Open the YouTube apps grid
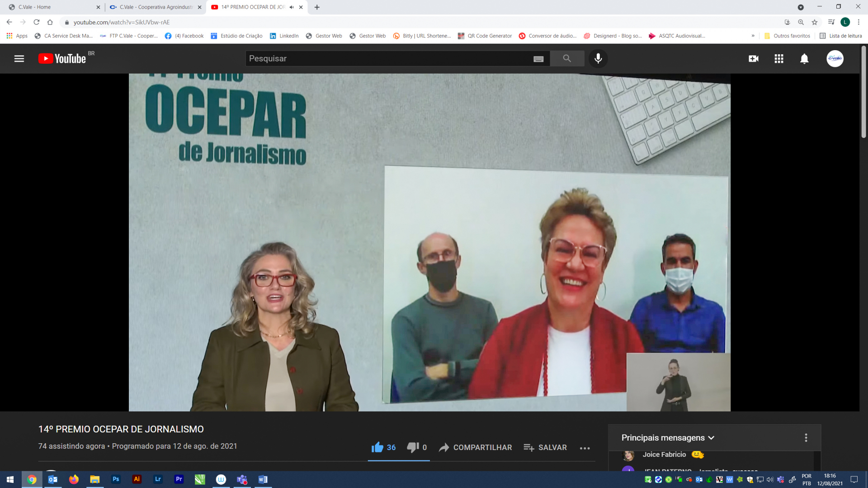The image size is (868, 488). coord(779,59)
